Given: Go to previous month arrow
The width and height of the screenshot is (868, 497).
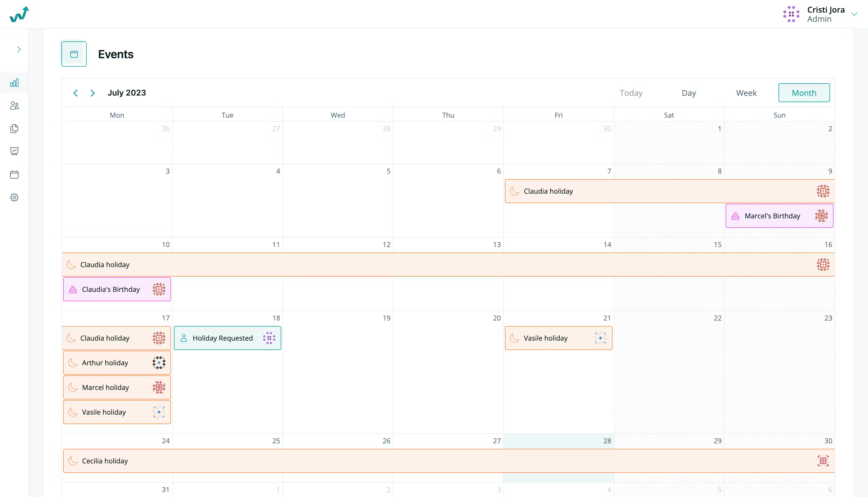Looking at the screenshot, I should point(76,93).
